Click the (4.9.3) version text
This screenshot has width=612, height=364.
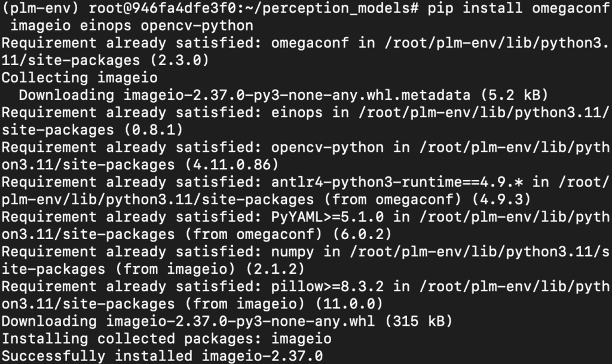501,200
